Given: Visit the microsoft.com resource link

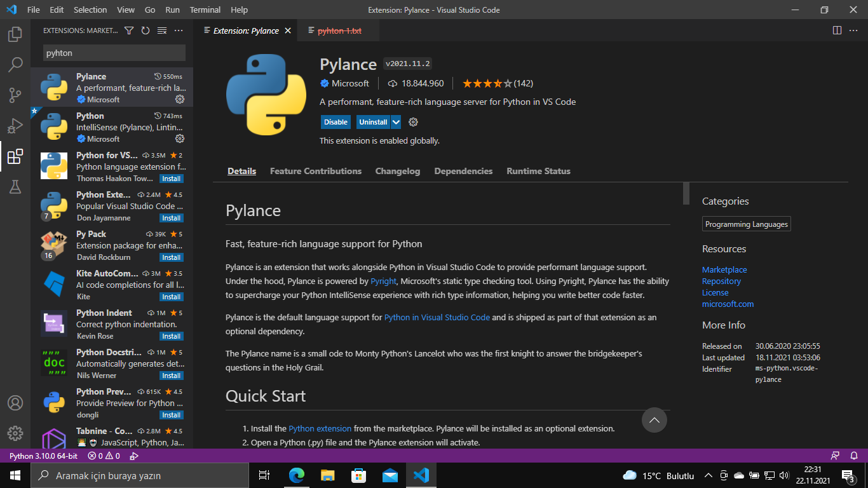Looking at the screenshot, I should click(728, 304).
